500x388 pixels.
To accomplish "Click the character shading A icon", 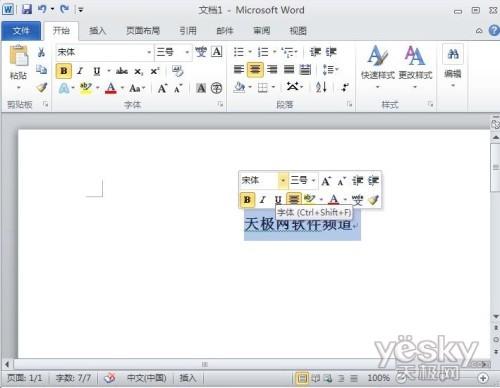I will (201, 88).
